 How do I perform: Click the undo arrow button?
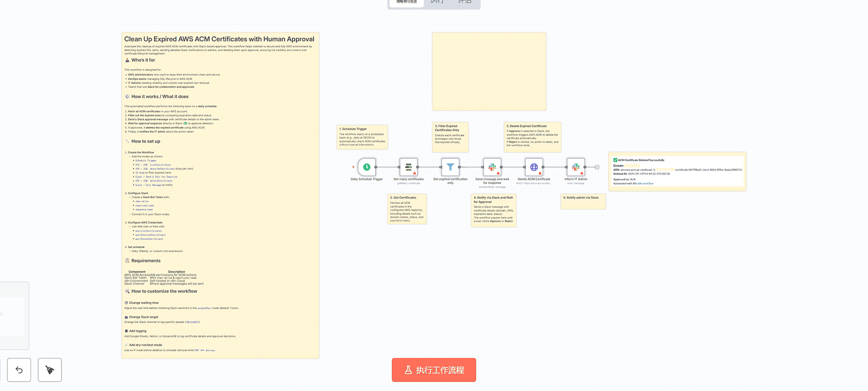click(19, 370)
